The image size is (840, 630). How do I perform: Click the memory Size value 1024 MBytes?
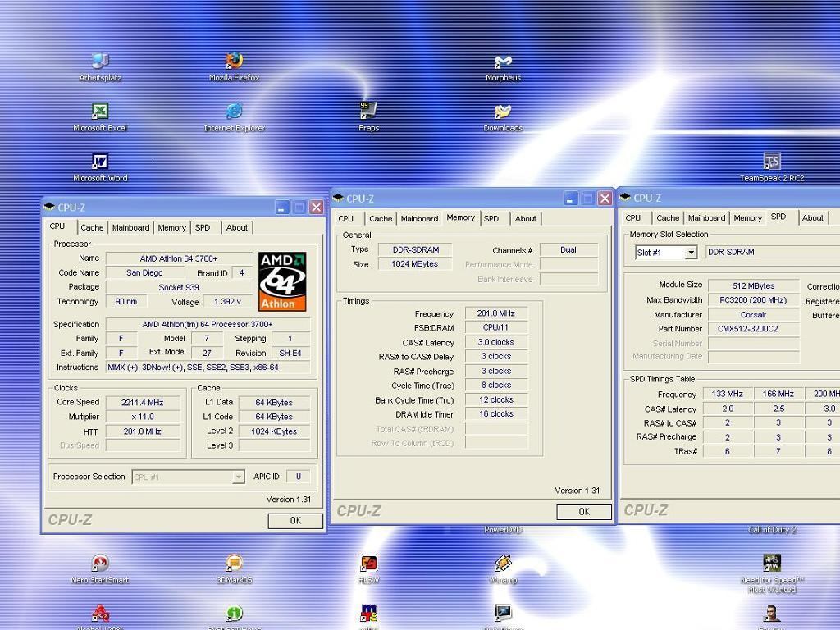tap(414, 264)
